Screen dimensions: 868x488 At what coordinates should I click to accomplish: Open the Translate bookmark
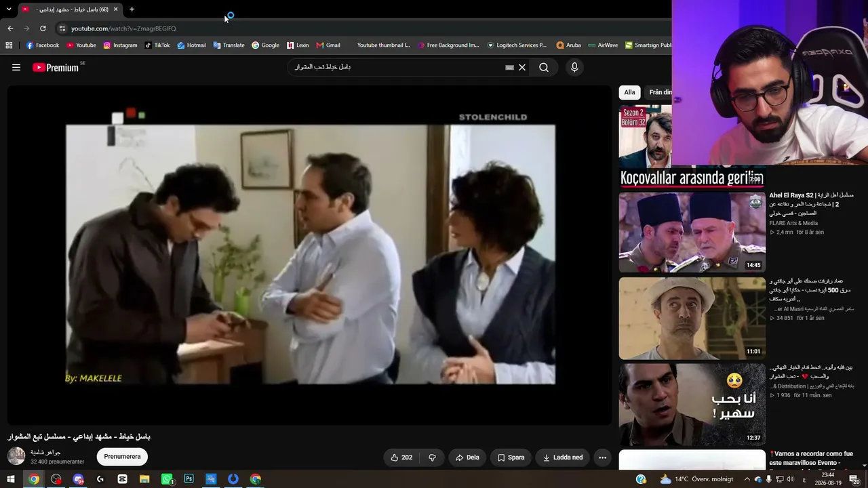point(229,45)
